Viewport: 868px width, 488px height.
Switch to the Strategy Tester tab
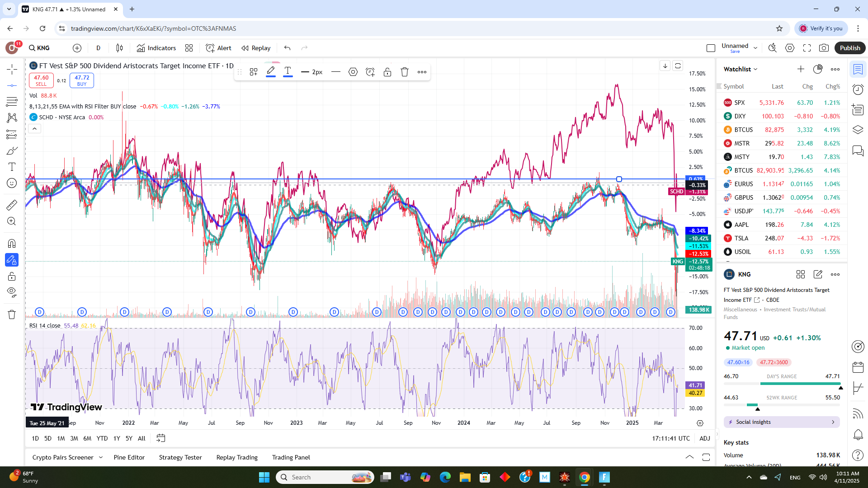180,457
